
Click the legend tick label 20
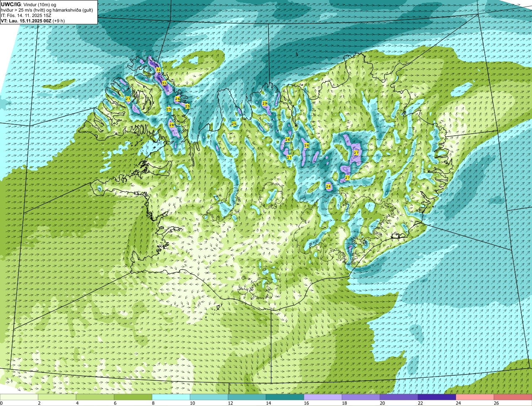(382, 403)
